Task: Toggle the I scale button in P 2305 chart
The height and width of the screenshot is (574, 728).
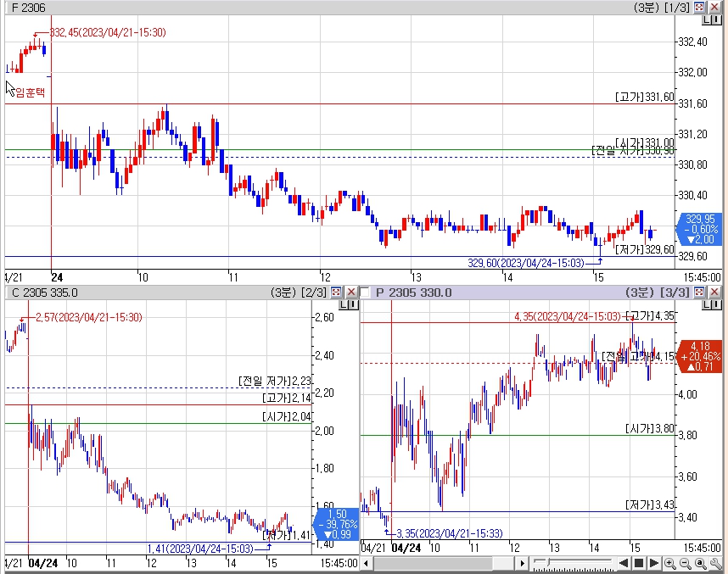Action: (716, 304)
